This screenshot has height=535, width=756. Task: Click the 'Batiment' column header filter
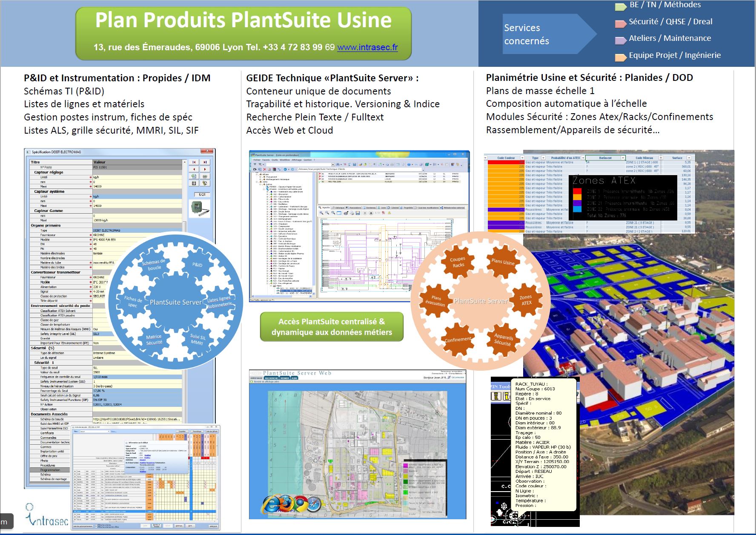point(623,158)
